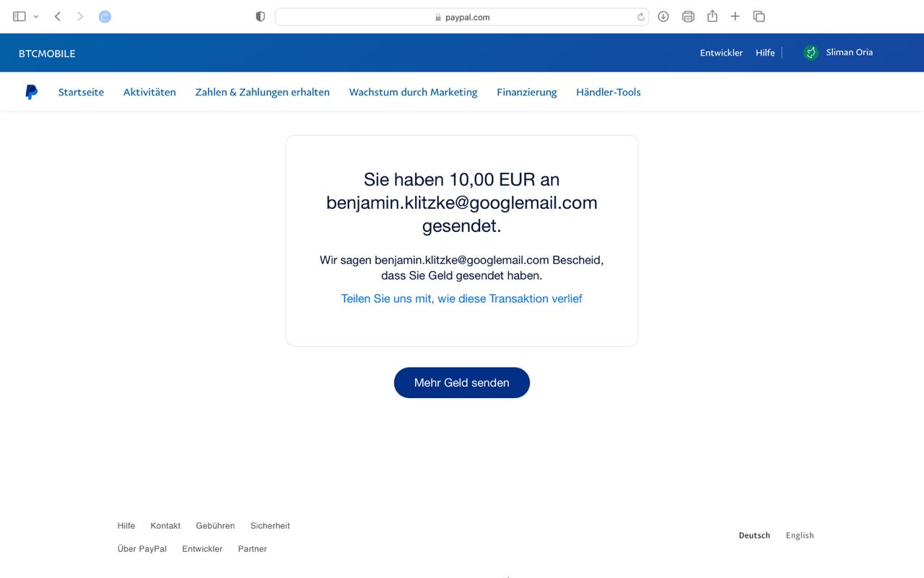The image size is (924, 578).
Task: Open Safari downloads icon
Action: click(663, 17)
